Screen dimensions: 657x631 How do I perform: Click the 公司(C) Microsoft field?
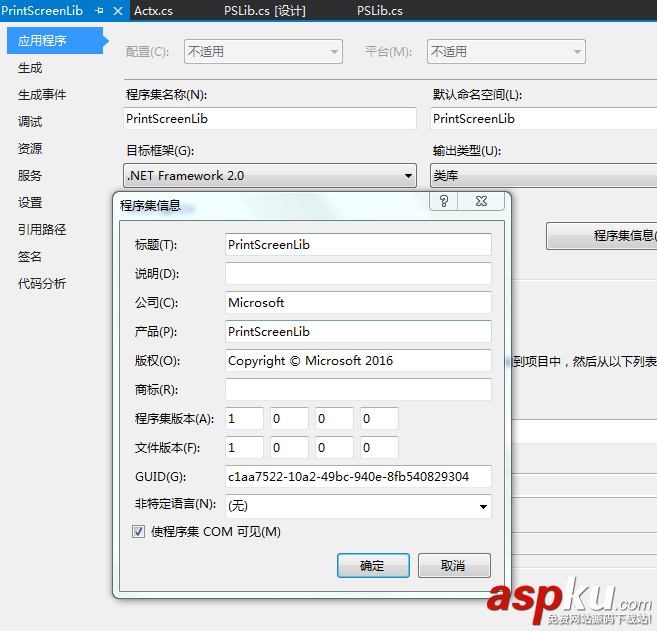(x=358, y=303)
